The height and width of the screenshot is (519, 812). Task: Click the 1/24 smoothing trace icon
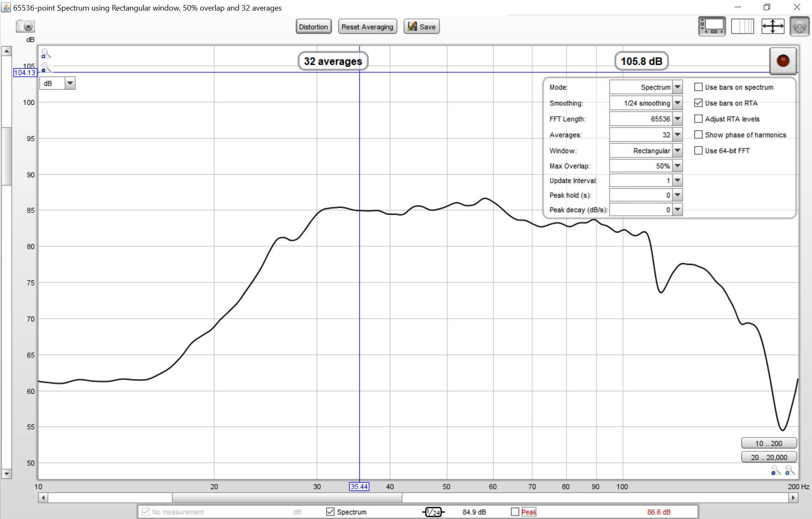point(433,512)
